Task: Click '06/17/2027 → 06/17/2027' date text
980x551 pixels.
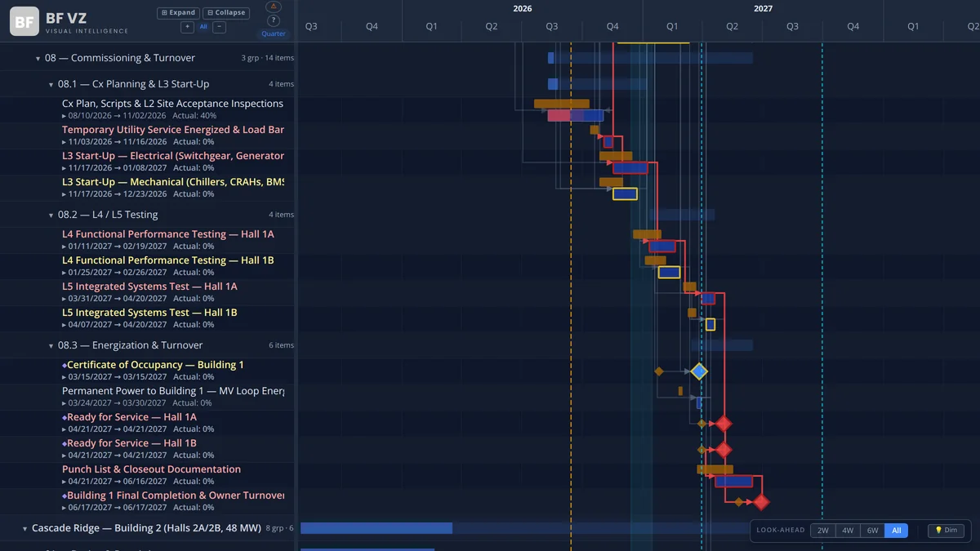Action: point(118,508)
